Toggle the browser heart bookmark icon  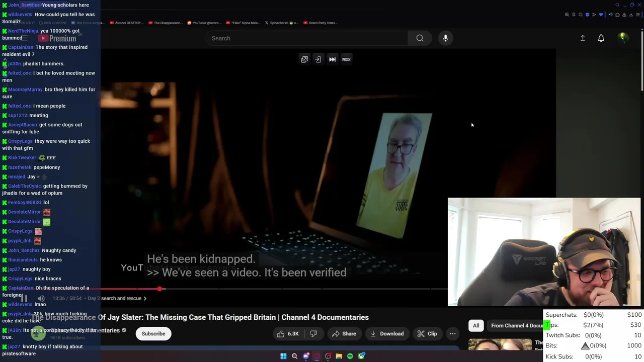tap(601, 15)
